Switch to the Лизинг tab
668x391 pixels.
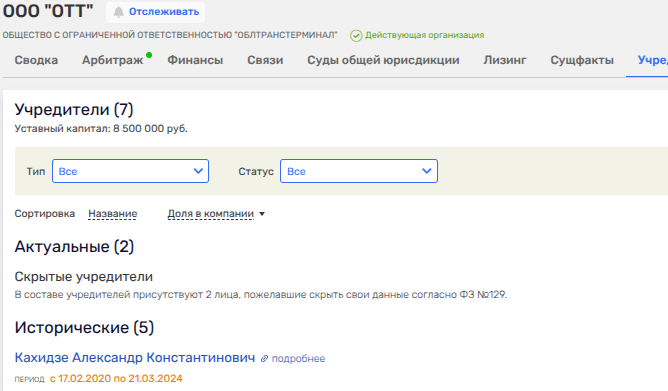point(505,60)
